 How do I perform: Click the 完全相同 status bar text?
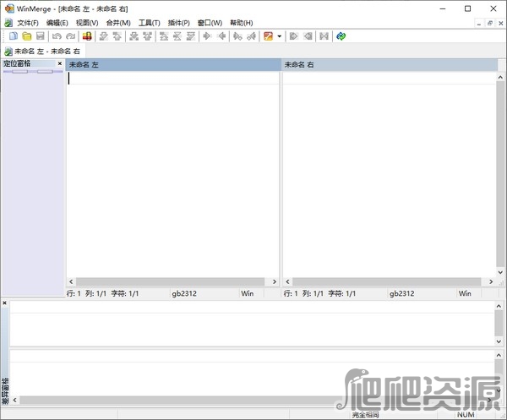(365, 415)
